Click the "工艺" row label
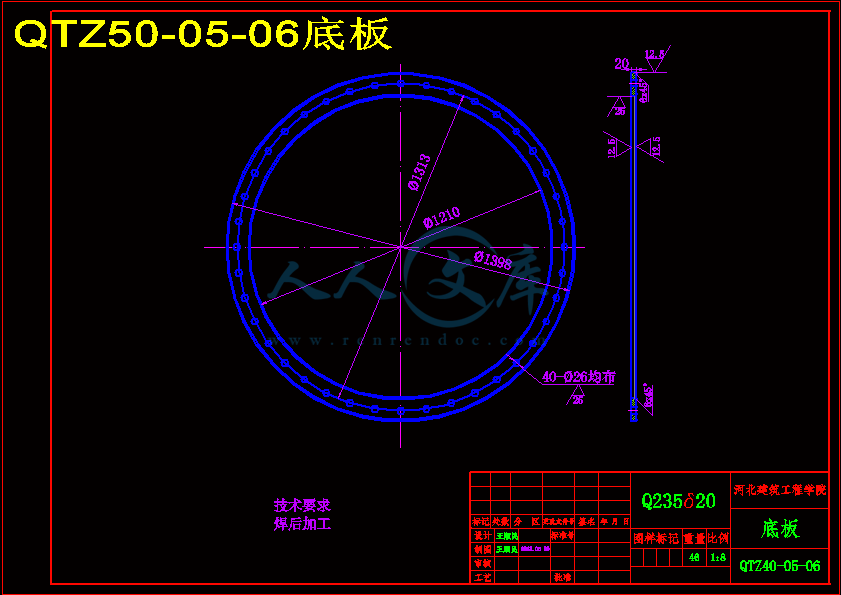Image resolution: width=841 pixels, height=595 pixels. tap(482, 577)
